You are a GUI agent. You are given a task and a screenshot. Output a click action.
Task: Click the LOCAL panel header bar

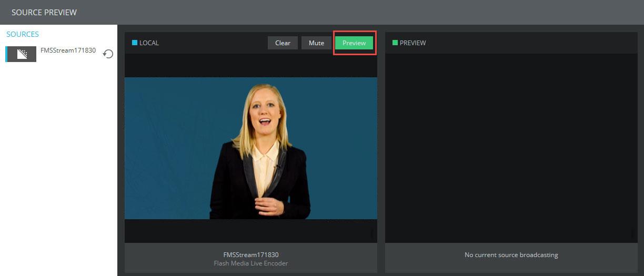(x=210, y=43)
